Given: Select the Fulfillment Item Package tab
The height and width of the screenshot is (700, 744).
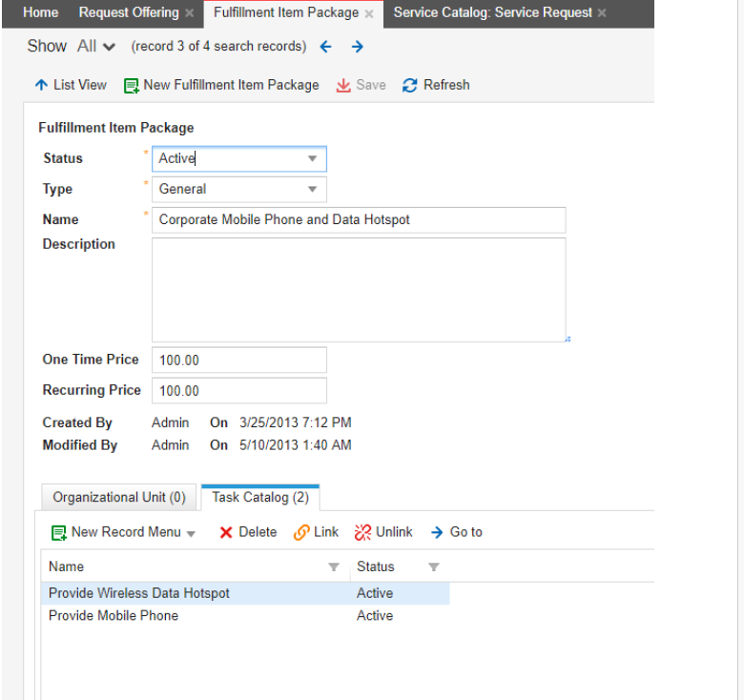Looking at the screenshot, I should click(x=286, y=12).
